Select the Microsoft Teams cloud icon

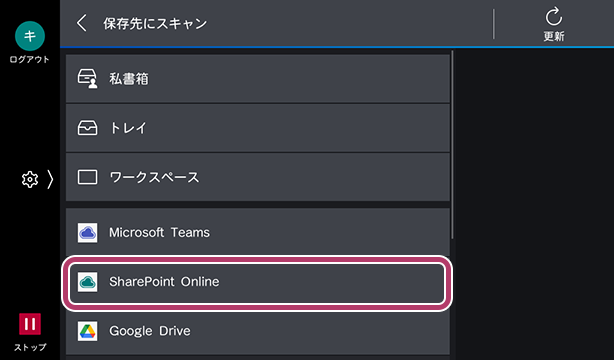pos(87,233)
